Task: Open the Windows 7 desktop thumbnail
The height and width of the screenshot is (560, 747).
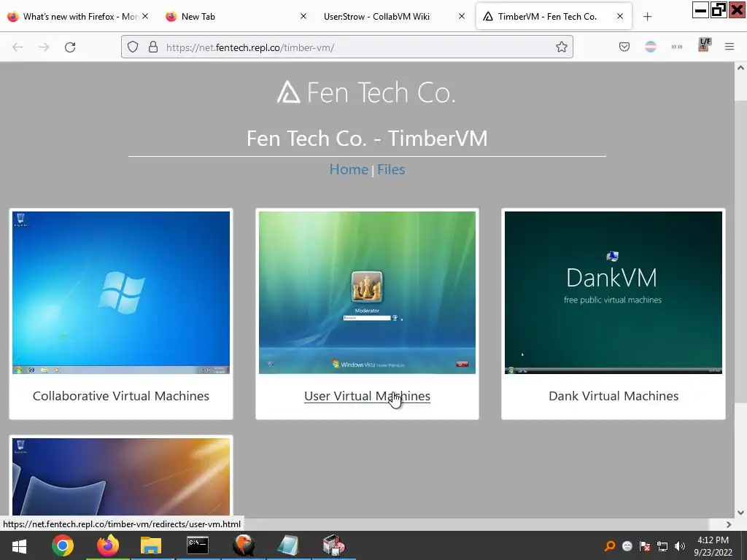Action: tap(121, 292)
